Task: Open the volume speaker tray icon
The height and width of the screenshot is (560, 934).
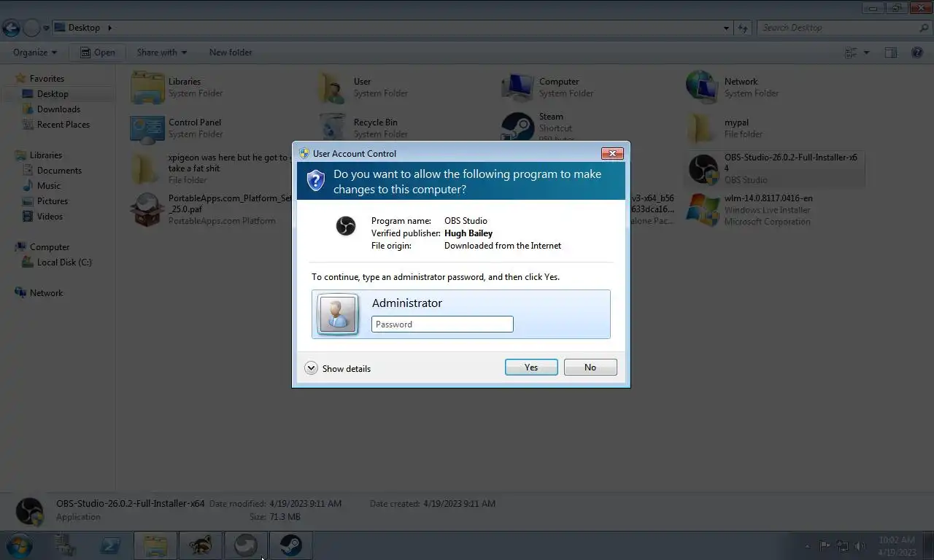Action: [x=860, y=545]
